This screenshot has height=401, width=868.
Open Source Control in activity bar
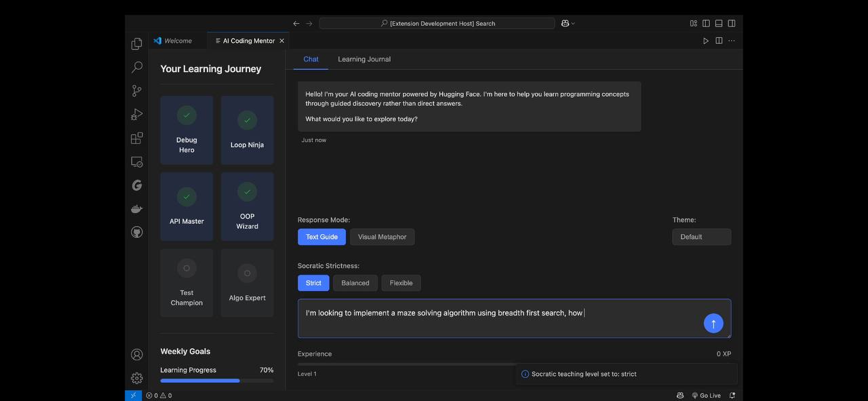[x=137, y=91]
